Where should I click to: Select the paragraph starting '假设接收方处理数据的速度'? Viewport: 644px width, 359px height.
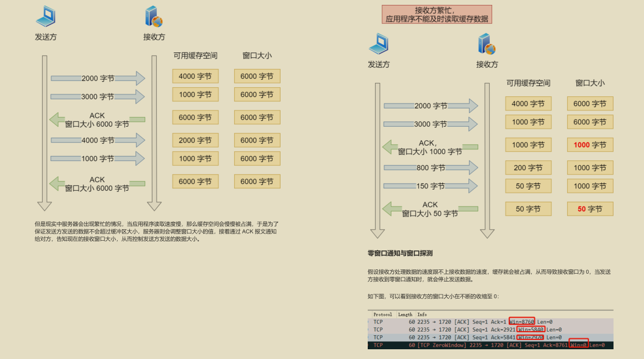coord(488,275)
